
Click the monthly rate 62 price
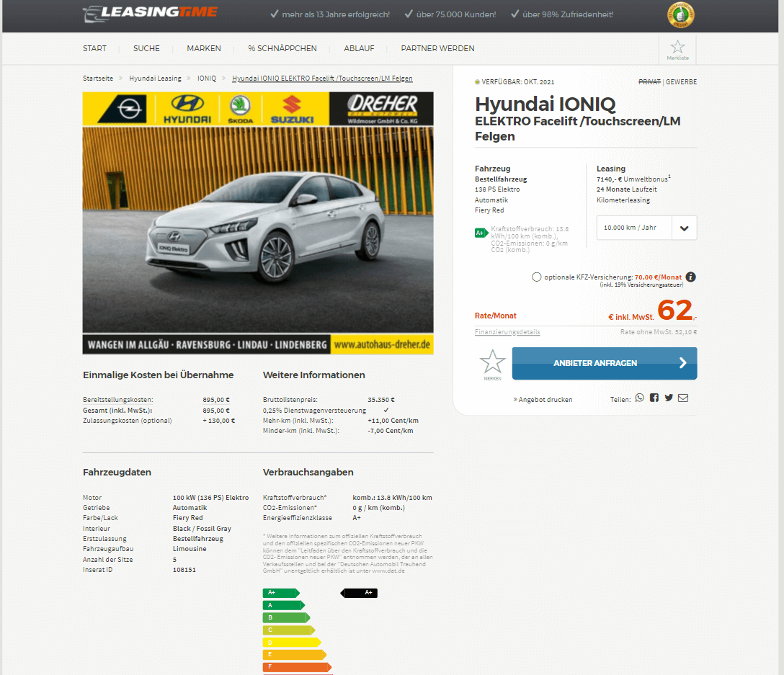pyautogui.click(x=675, y=310)
